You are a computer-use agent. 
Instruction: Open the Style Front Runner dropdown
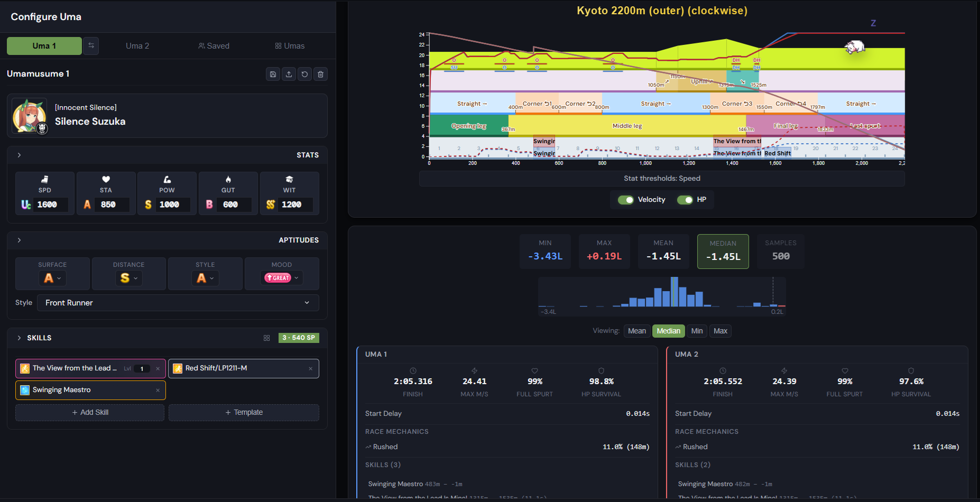[x=178, y=303]
